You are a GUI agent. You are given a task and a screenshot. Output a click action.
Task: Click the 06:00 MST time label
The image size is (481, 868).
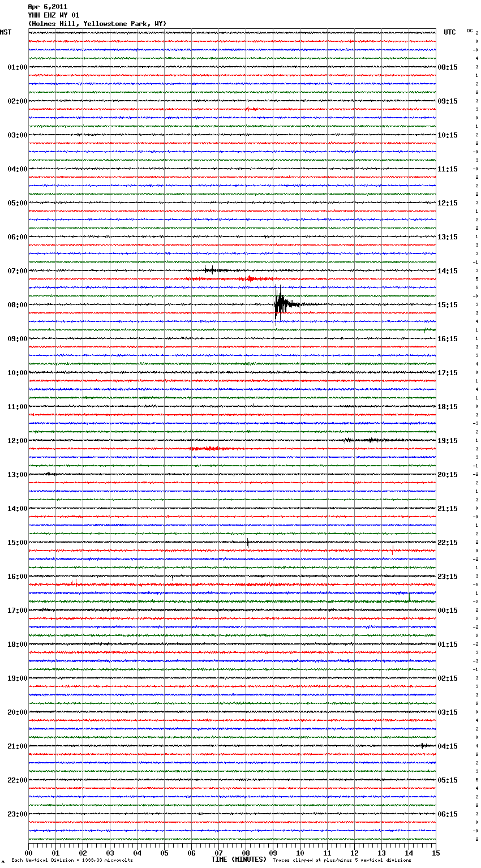pos(18,237)
